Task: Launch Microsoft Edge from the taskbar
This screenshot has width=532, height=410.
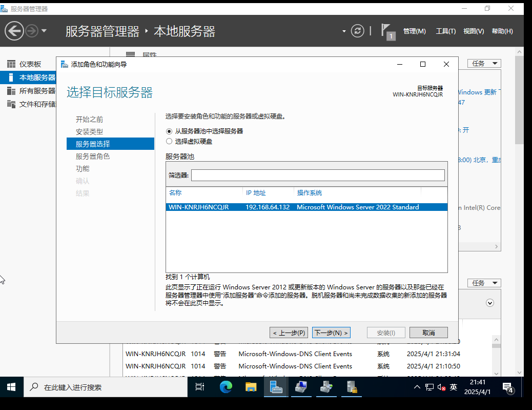Action: pyautogui.click(x=226, y=387)
